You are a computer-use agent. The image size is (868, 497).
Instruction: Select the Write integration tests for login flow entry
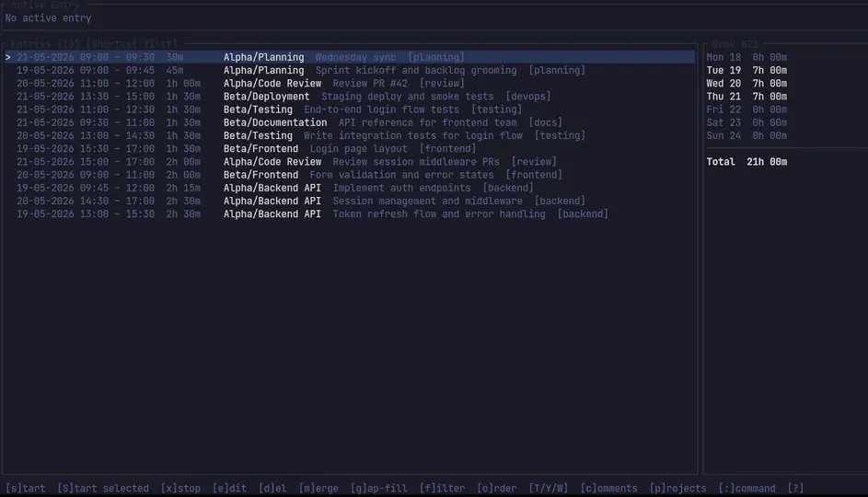pos(350,135)
